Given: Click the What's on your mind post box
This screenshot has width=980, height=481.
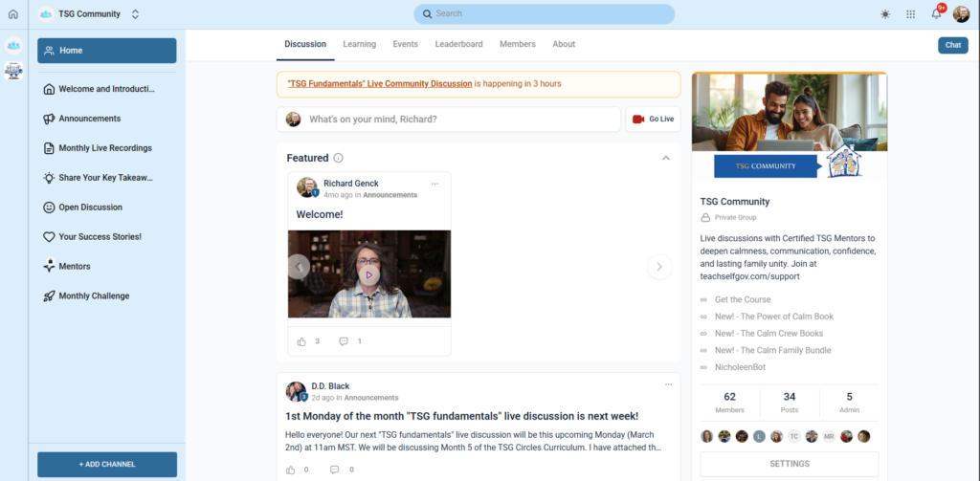Looking at the screenshot, I should [449, 120].
